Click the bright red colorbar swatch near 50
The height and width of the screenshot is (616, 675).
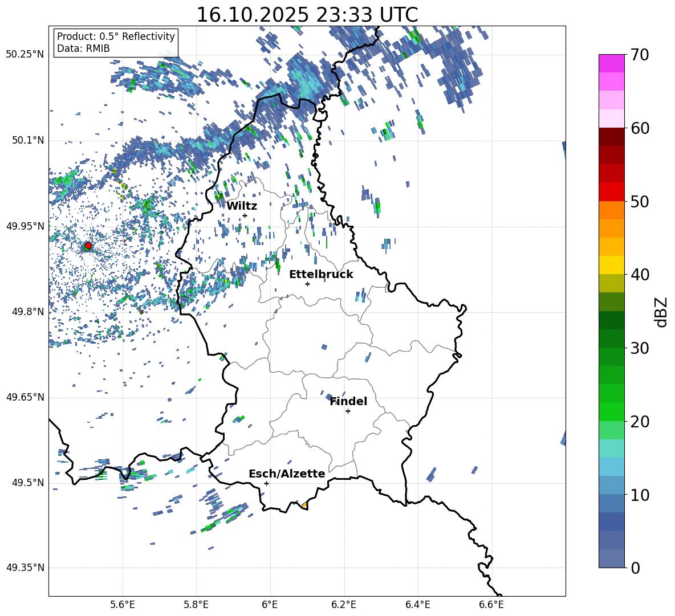(x=611, y=192)
